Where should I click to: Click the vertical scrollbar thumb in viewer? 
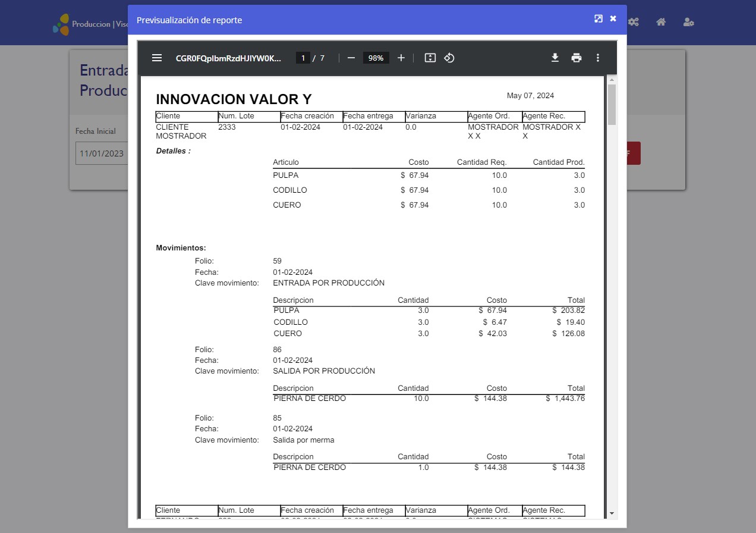(612, 104)
